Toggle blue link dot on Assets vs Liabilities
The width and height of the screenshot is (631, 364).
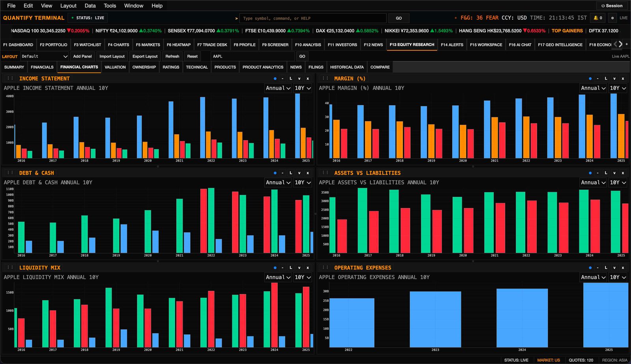pyautogui.click(x=590, y=173)
